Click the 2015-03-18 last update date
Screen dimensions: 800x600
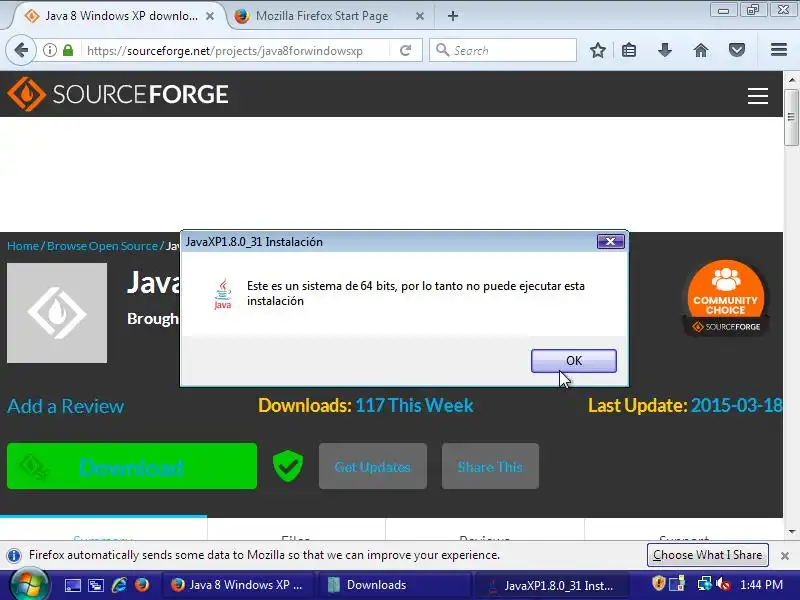point(736,406)
